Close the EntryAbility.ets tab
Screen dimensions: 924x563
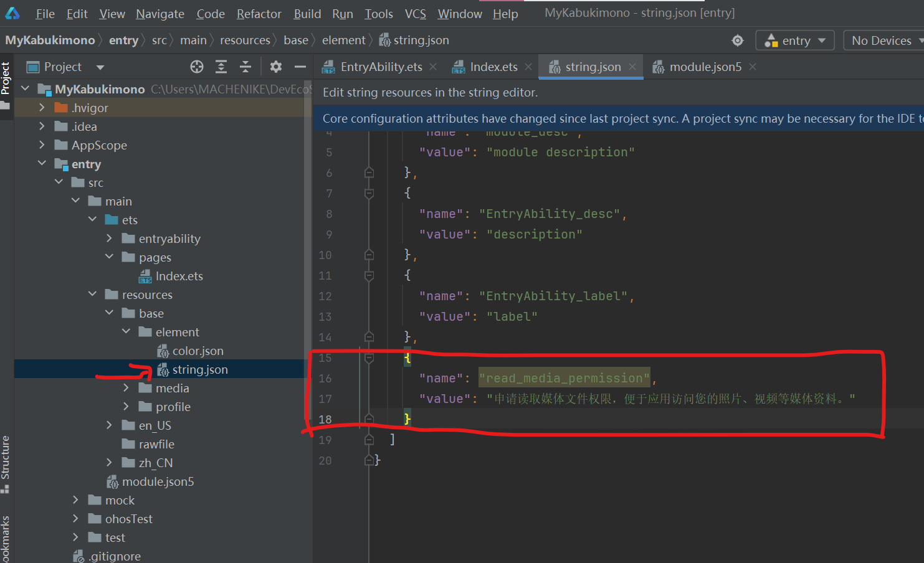coord(433,67)
